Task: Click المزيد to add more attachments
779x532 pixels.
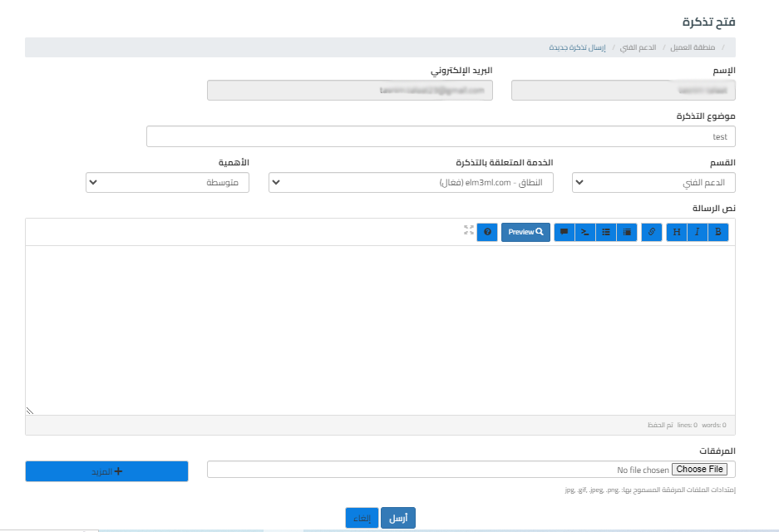Action: click(106, 471)
